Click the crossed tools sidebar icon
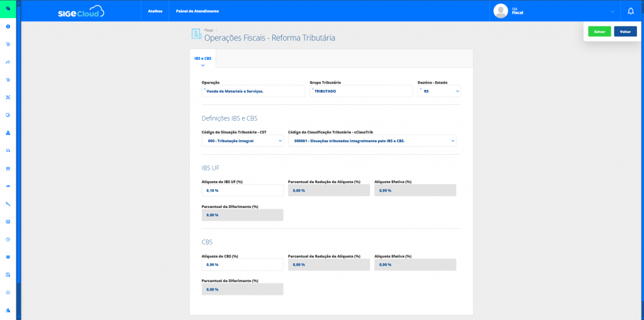Image resolution: width=644 pixels, height=320 pixels. 8,97
